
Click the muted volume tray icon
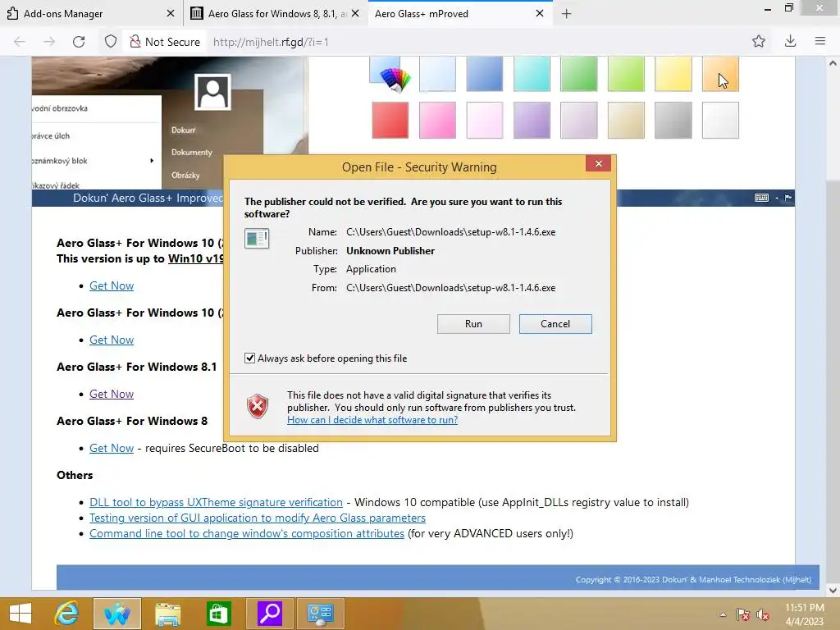pyautogui.click(x=762, y=614)
